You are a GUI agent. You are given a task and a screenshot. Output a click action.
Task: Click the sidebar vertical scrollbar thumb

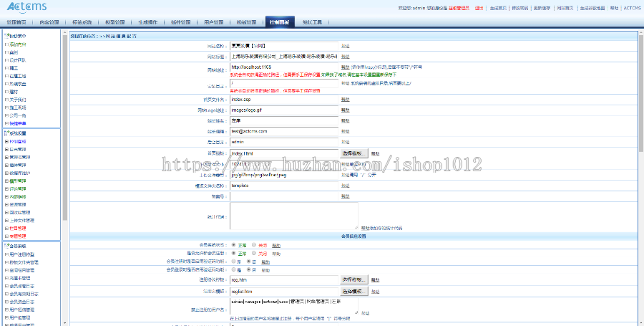[x=65, y=128]
